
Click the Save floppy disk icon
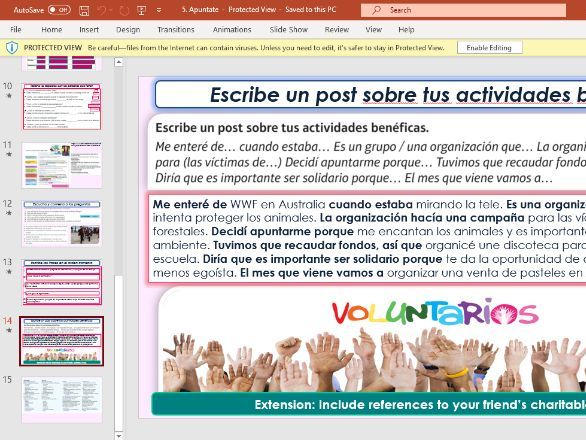[x=84, y=10]
